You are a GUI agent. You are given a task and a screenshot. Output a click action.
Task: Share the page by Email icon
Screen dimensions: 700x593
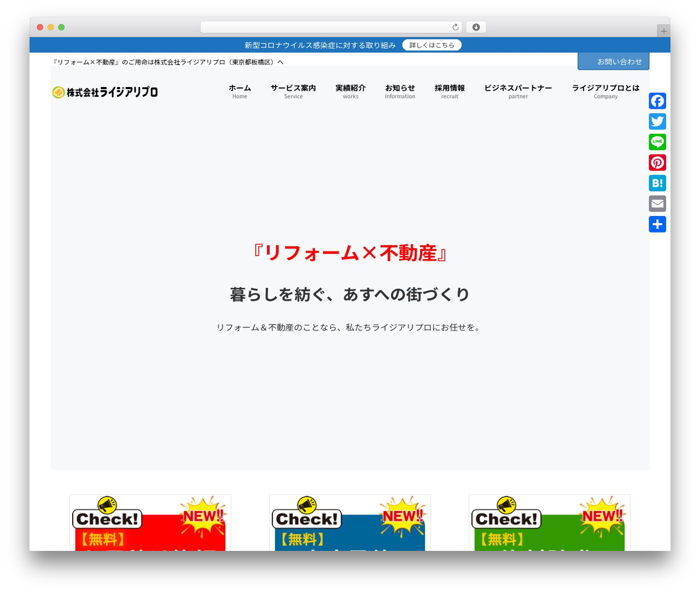pos(657,204)
